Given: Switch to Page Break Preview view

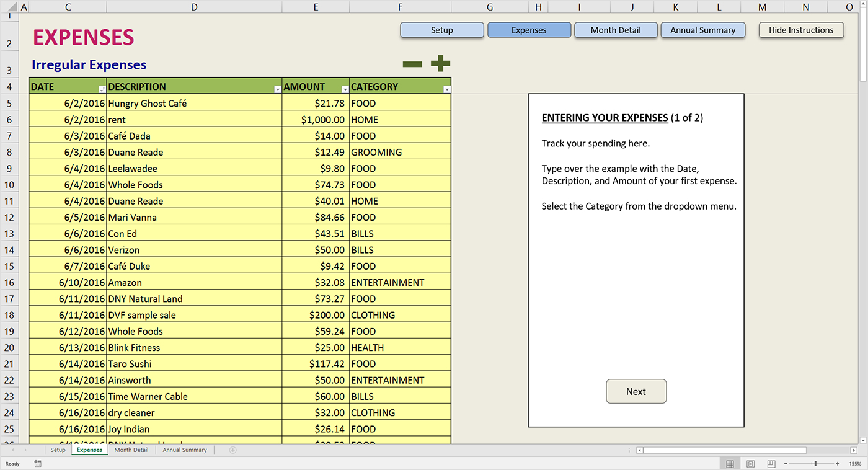Looking at the screenshot, I should click(771, 464).
